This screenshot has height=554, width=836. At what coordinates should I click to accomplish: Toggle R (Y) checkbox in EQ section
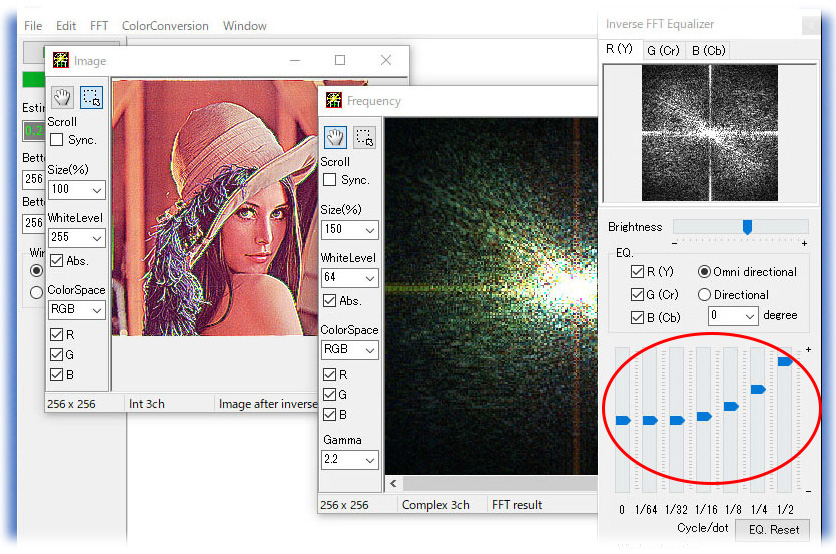(637, 271)
